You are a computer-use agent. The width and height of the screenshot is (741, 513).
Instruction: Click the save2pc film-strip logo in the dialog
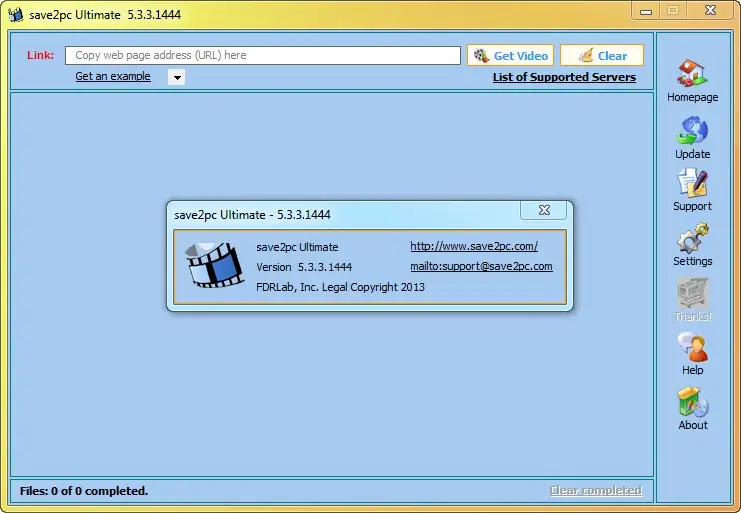[214, 265]
